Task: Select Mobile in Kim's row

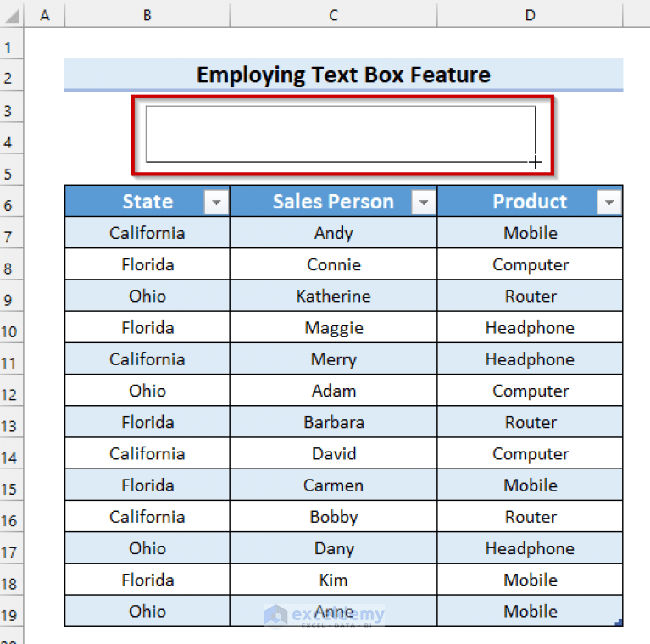Action: [x=530, y=580]
